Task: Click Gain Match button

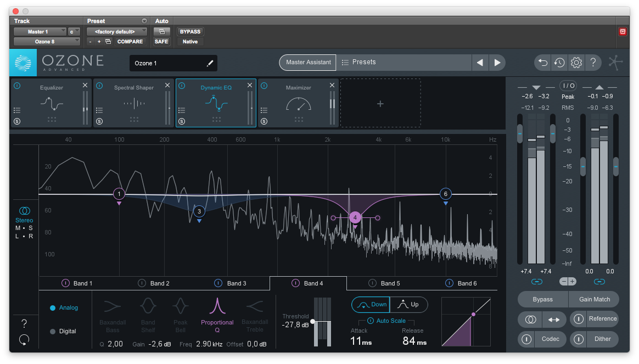Action: 594,299
